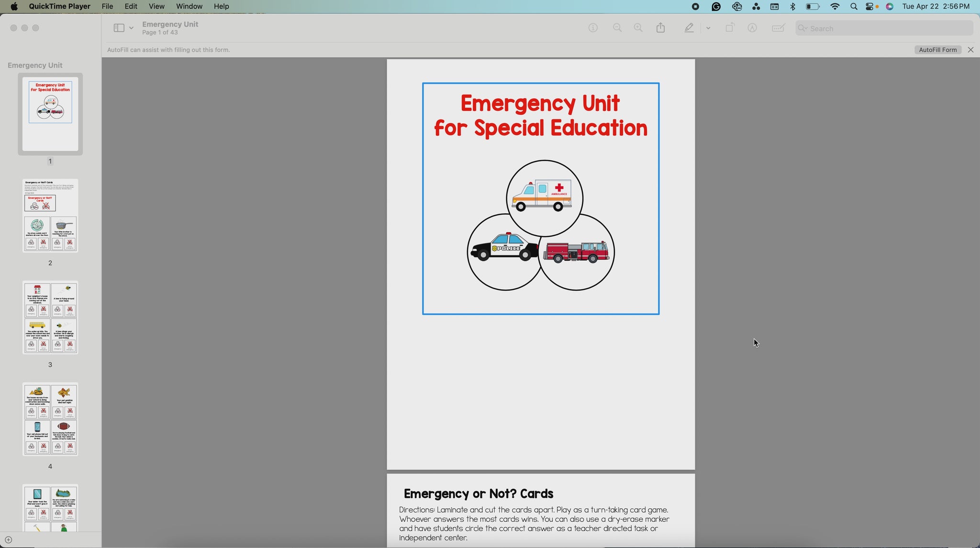Dismiss the AutoFill banner
This screenshot has width=980, height=548.
970,50
